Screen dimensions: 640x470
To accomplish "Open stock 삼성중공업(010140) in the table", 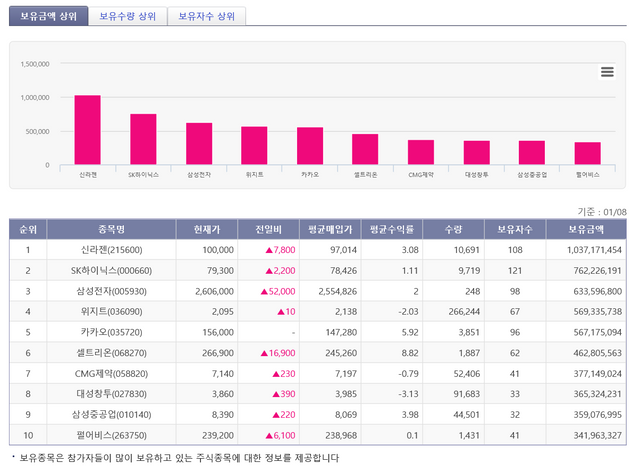I will (x=111, y=415).
